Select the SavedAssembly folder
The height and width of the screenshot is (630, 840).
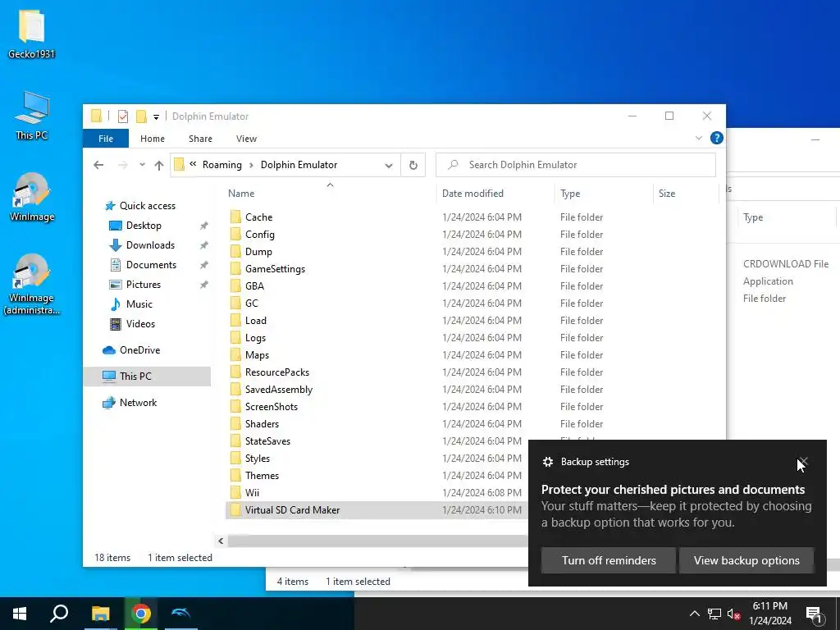pos(279,390)
